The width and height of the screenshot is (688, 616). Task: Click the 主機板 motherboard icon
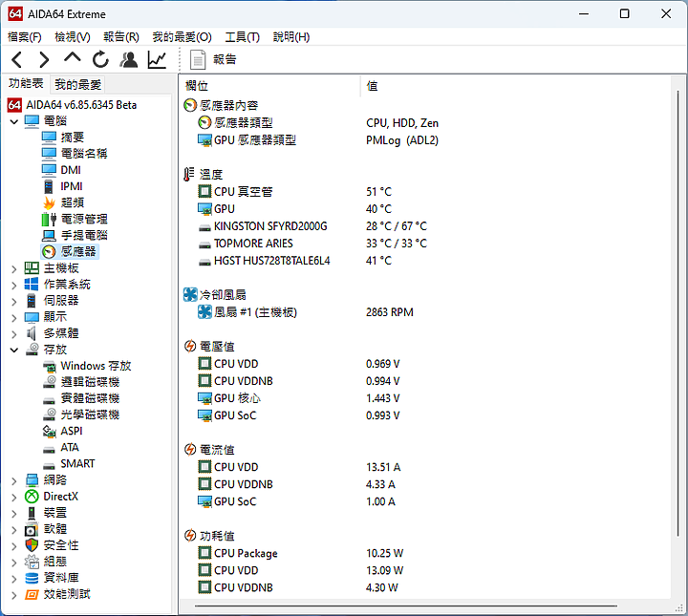[x=32, y=267]
